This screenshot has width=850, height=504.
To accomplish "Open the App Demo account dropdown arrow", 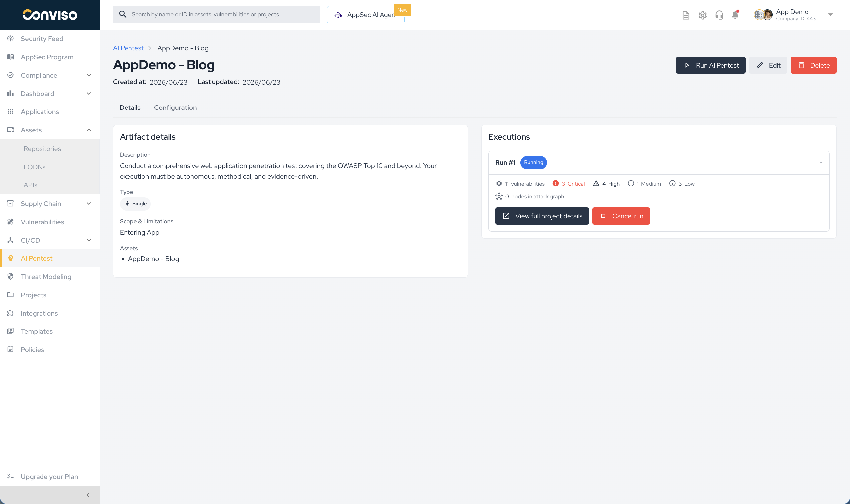I will pos(830,15).
